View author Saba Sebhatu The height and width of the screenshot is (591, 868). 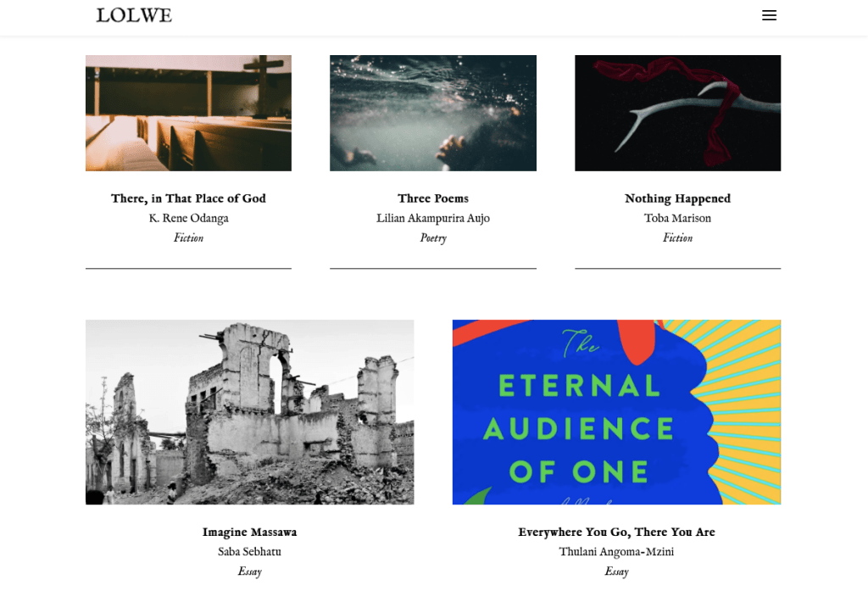click(250, 552)
